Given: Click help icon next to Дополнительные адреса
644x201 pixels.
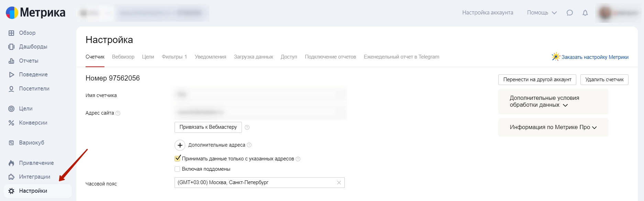Looking at the screenshot, I should 249,145.
